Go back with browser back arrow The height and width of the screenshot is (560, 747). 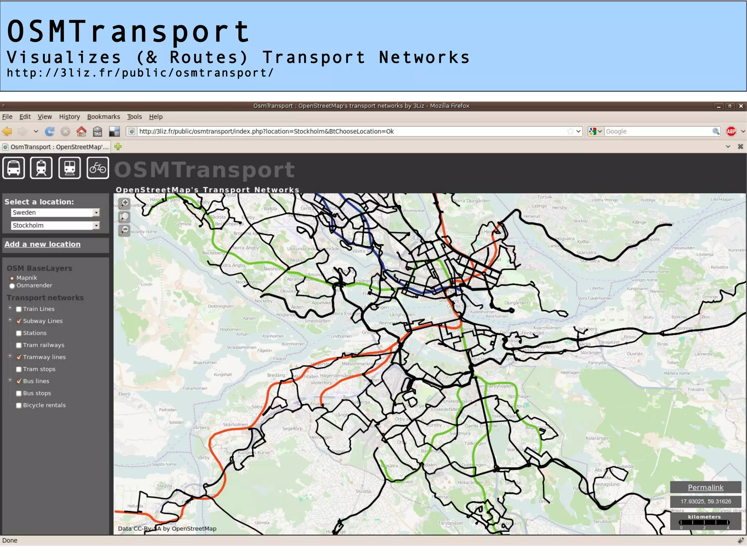7,131
